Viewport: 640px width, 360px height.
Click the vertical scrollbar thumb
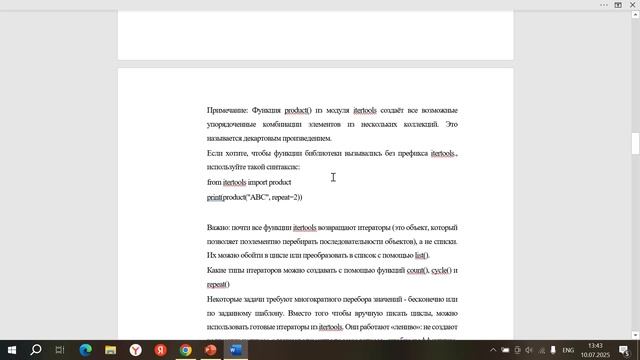(635, 144)
